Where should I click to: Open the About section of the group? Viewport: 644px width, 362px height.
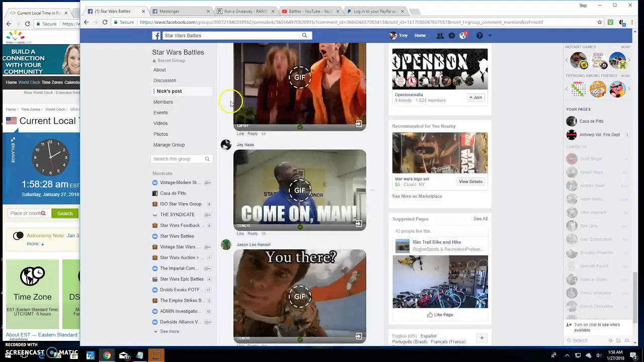click(x=159, y=70)
